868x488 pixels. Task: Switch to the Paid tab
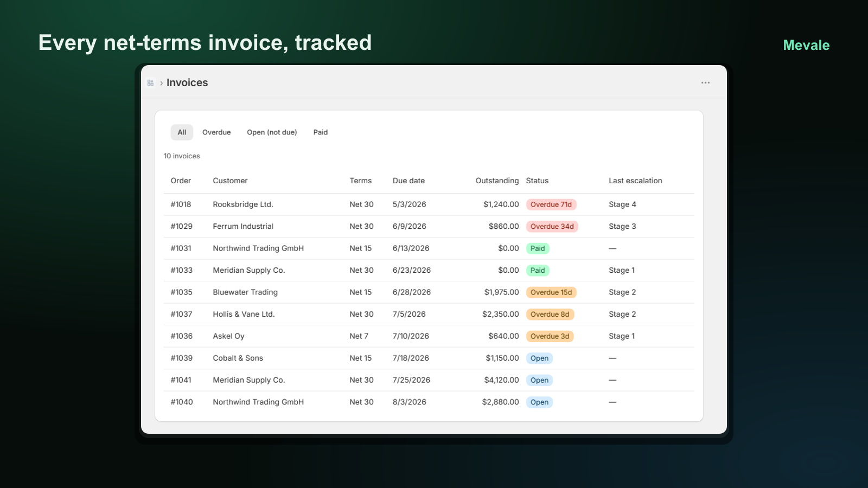point(321,132)
